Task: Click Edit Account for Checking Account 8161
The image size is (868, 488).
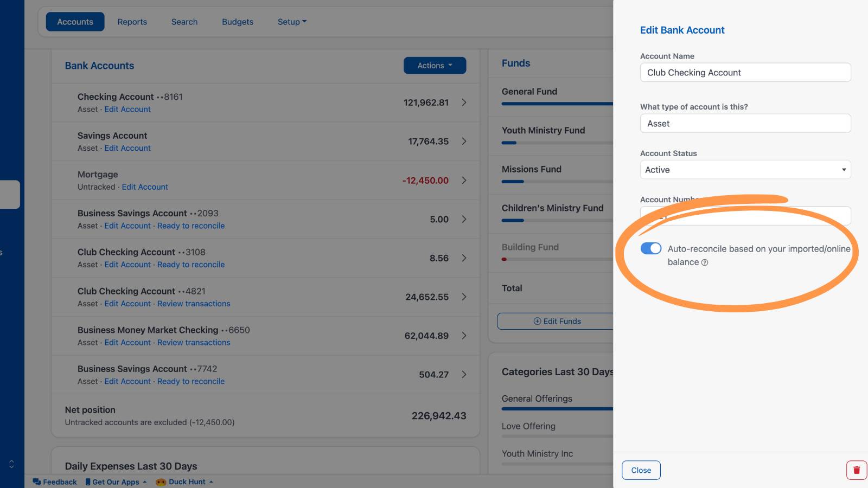Action: (x=127, y=110)
